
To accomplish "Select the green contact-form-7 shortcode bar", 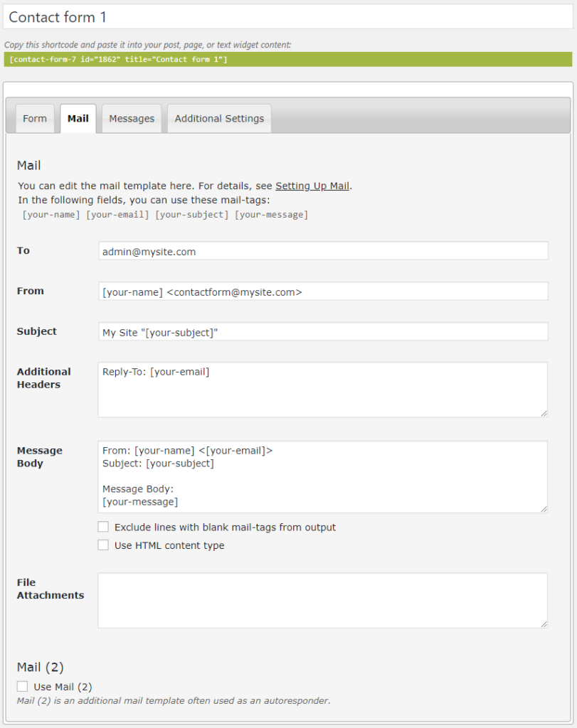I will pos(288,60).
